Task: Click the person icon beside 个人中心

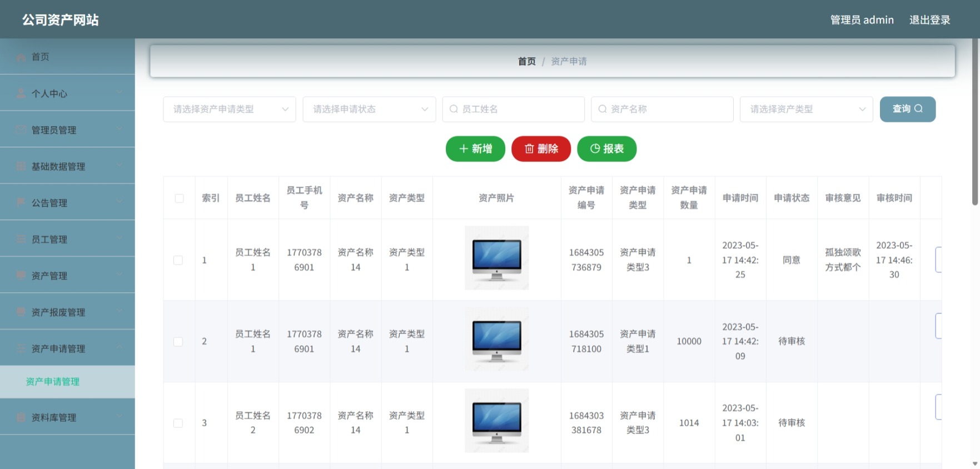Action: tap(21, 93)
